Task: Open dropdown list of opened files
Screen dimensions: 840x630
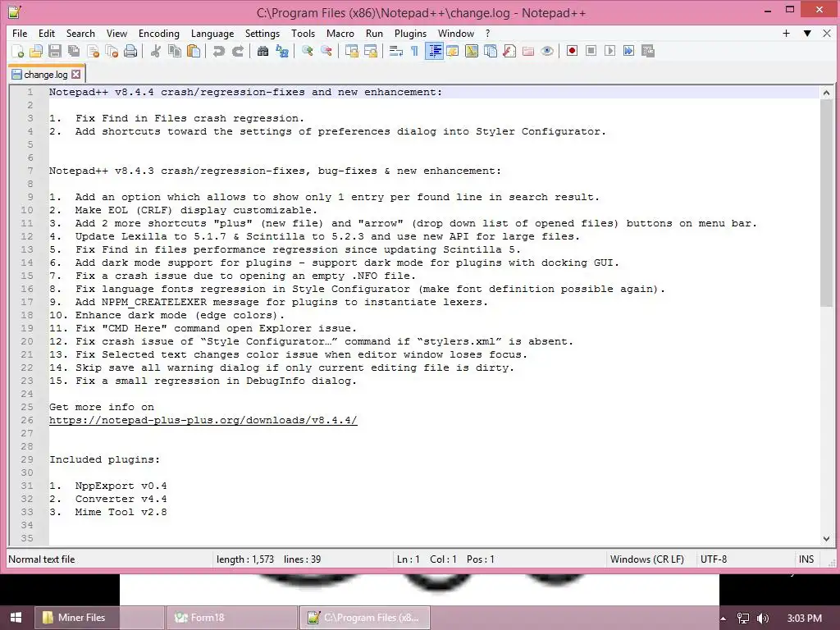Action: pos(807,33)
